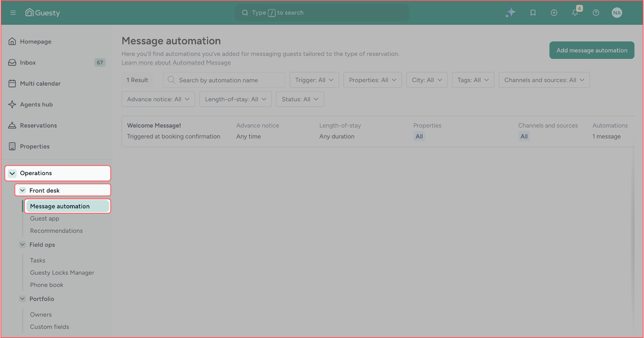
Task: Click the help question mark icon
Action: [596, 13]
